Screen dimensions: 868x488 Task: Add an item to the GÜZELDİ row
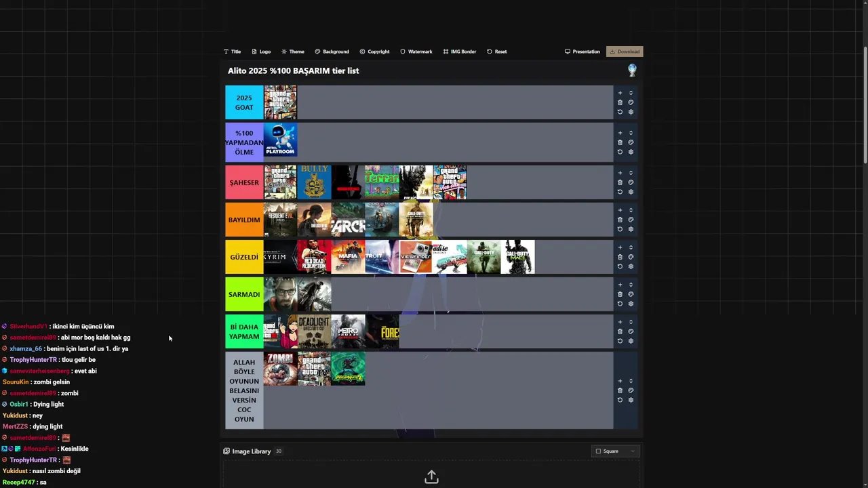620,247
